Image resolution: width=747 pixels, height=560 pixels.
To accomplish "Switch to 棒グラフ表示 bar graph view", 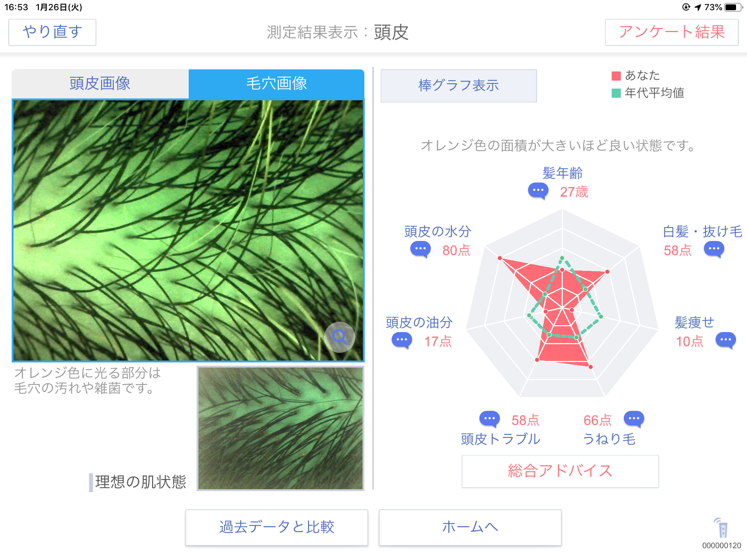I will 458,86.
